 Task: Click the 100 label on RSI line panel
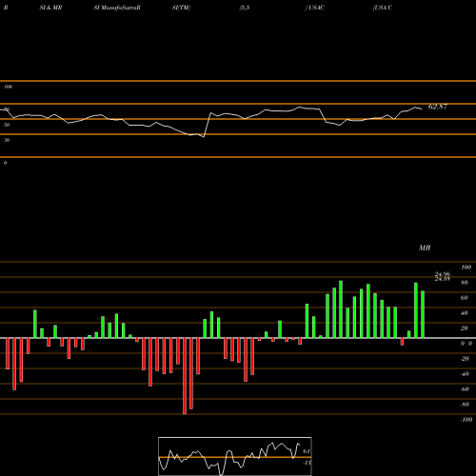(8, 87)
